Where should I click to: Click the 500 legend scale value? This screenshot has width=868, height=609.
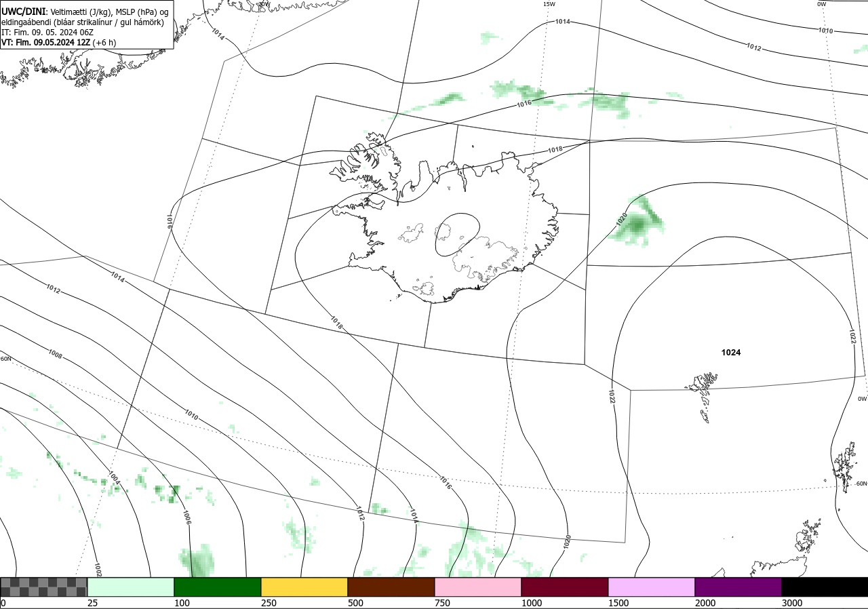tap(355, 603)
